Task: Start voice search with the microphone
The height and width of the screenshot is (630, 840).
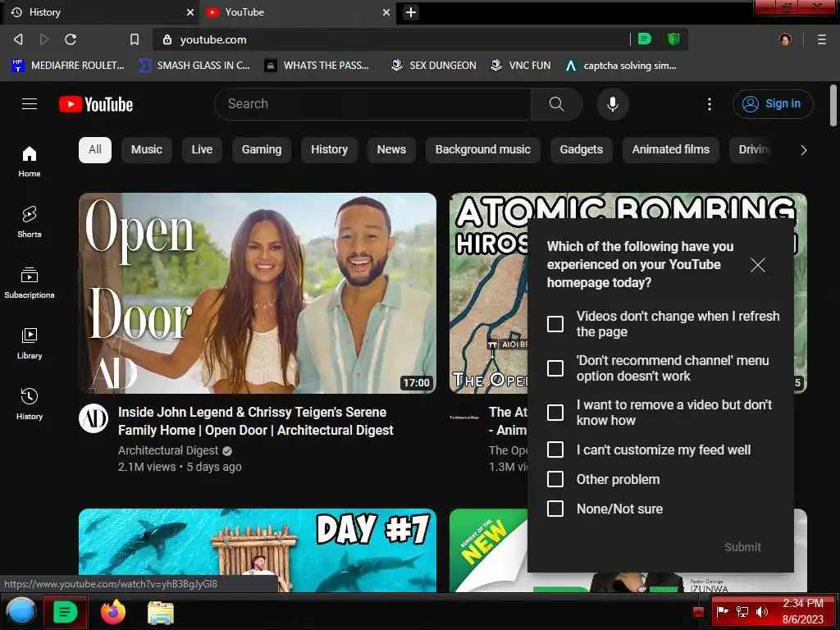Action: [612, 104]
